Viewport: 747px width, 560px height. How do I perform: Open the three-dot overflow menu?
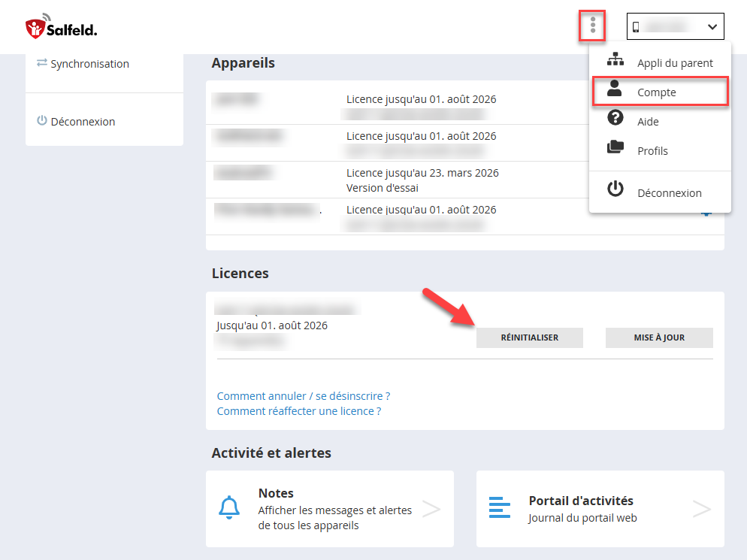click(x=592, y=25)
